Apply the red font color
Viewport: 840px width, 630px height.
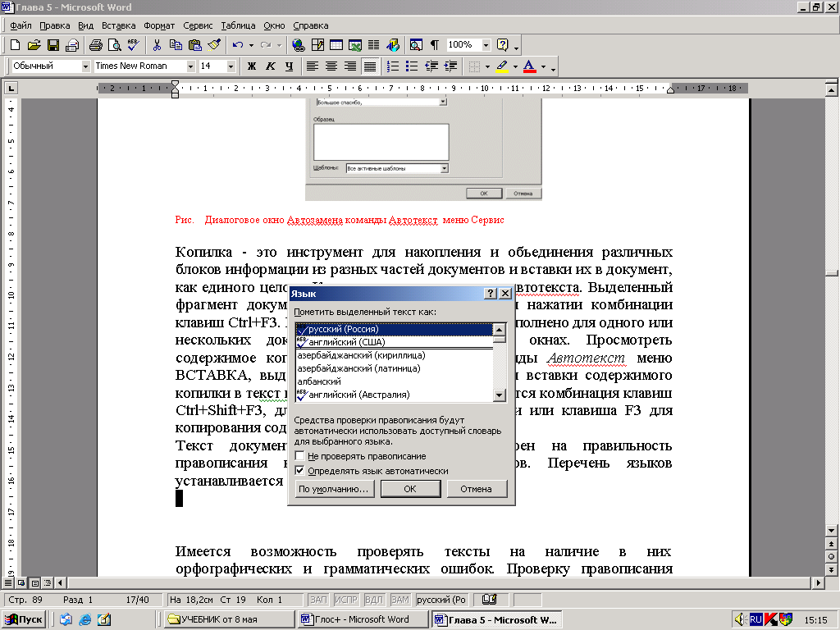(529, 66)
